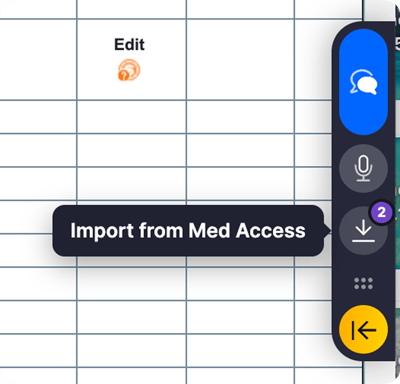
Task: Click the tooltip's pointer arrow near import button
Action: (x=327, y=230)
